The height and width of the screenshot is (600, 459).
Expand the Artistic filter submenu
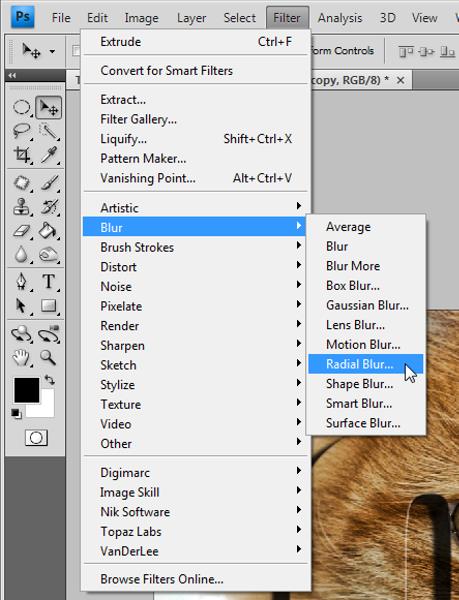point(196,208)
